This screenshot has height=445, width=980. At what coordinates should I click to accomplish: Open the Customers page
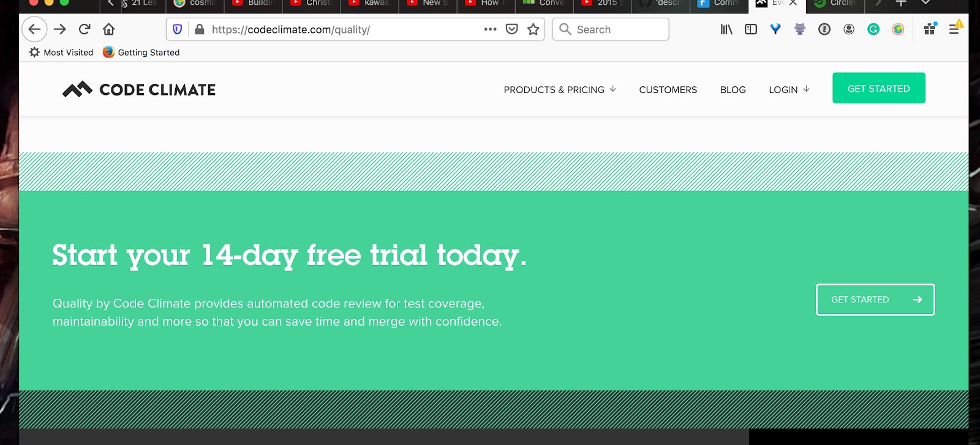[x=668, y=89]
